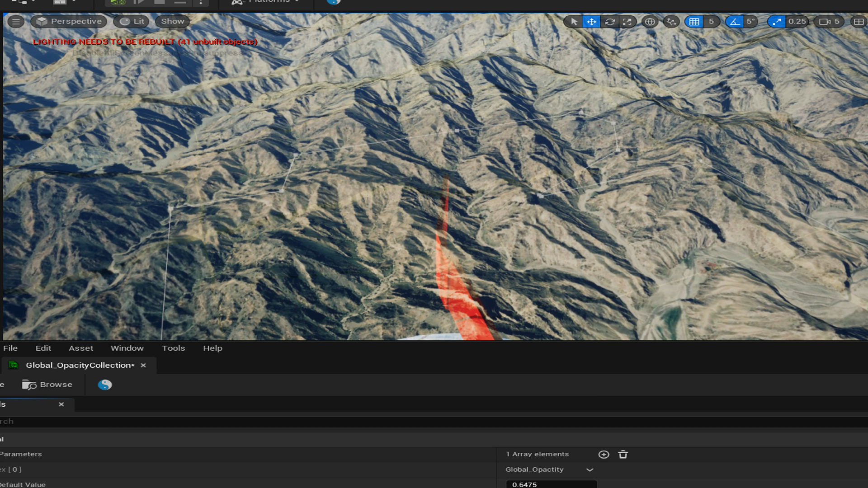Screen dimensions: 868x488
Task: Toggle the world/local space icon
Action: [x=649, y=21]
